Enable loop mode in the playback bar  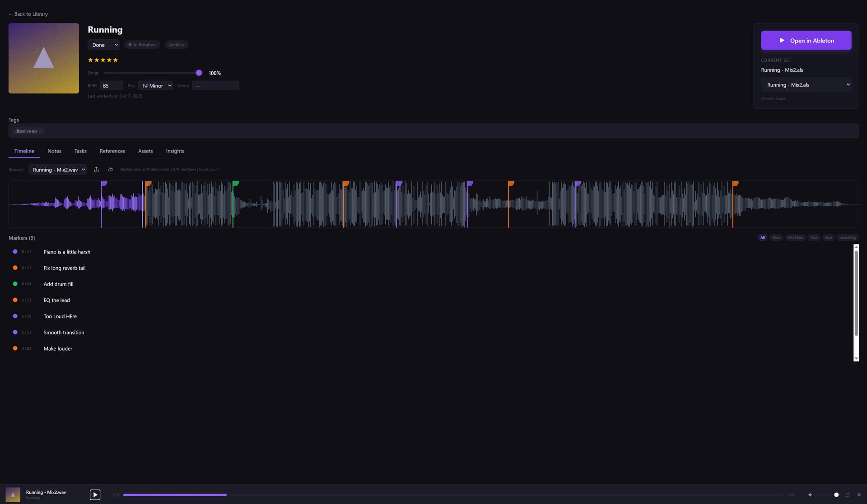click(848, 495)
